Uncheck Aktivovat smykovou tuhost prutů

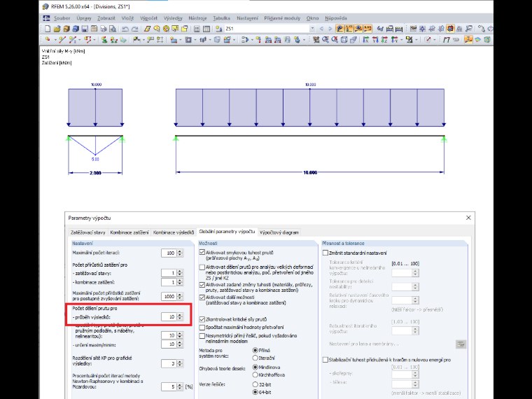pyautogui.click(x=202, y=253)
